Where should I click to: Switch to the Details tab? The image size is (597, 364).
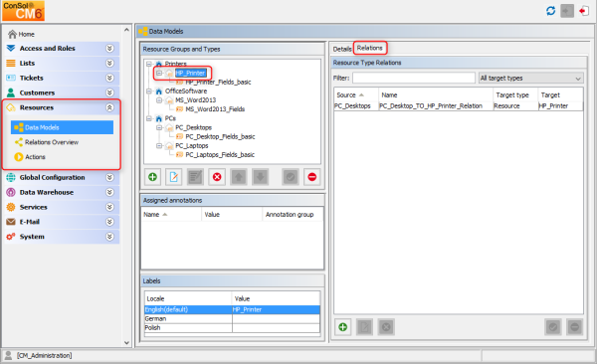coord(342,49)
